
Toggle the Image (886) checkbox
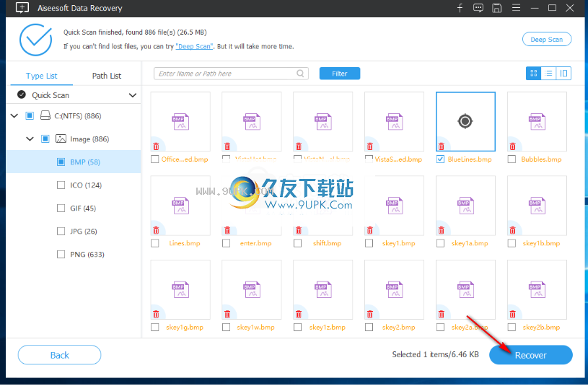click(x=45, y=139)
